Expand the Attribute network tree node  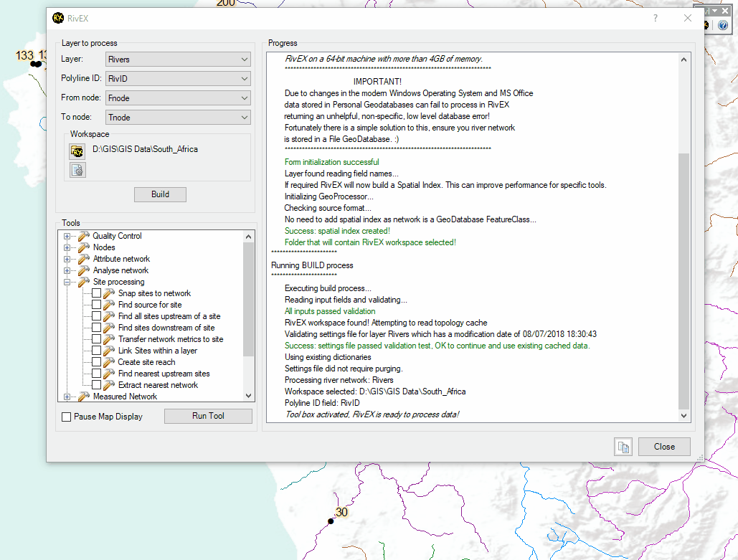(67, 260)
